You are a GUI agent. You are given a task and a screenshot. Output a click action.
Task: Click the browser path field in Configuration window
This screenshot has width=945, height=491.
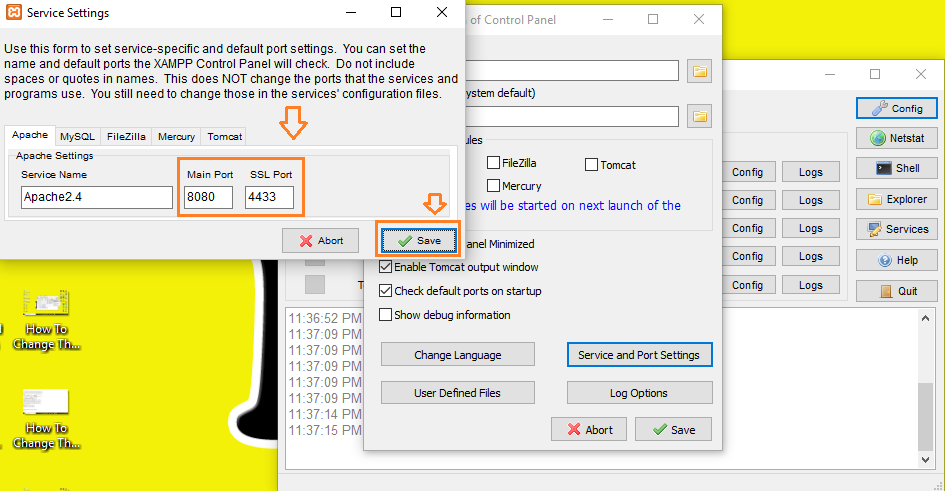pos(573,116)
